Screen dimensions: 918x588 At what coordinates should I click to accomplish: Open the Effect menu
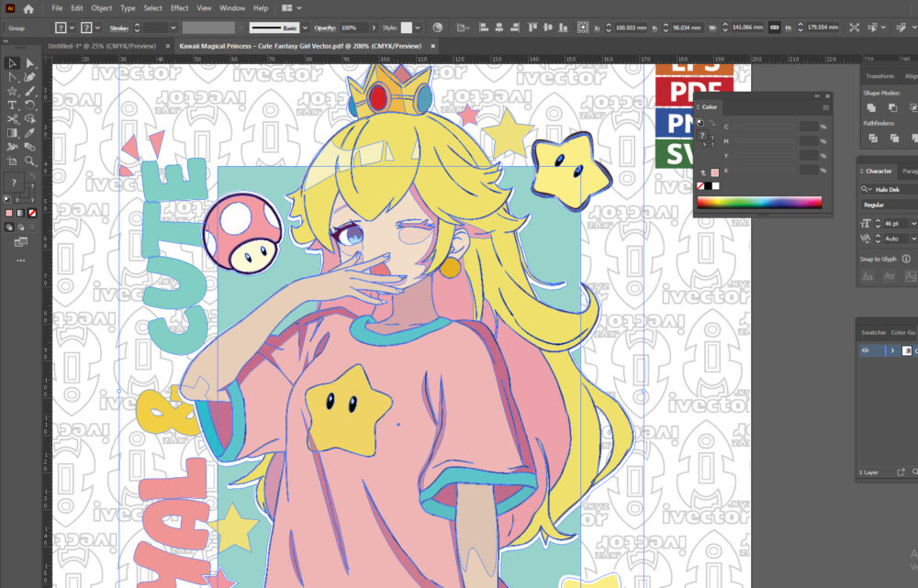pos(179,8)
